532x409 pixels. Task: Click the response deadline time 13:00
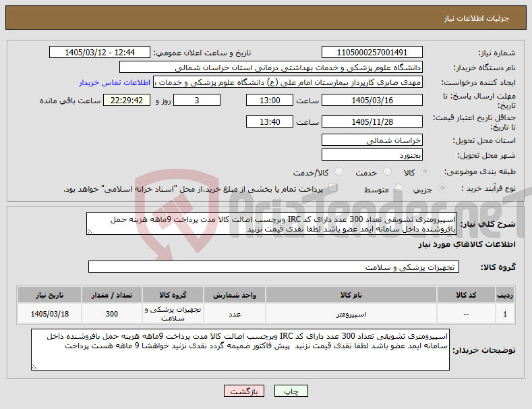270,100
